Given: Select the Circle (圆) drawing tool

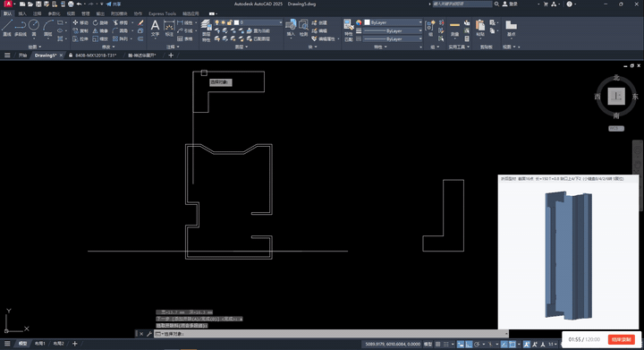Looking at the screenshot, I should (34, 28).
